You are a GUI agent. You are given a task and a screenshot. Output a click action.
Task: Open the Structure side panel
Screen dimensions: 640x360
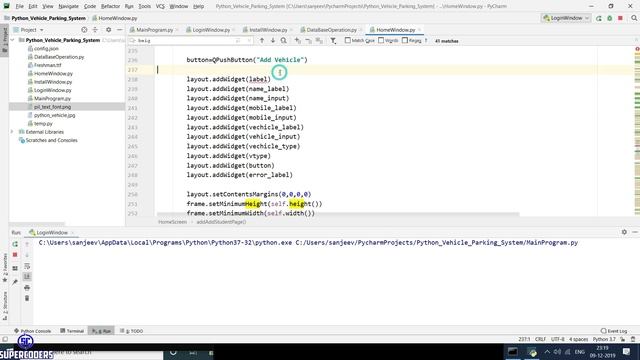pyautogui.click(x=5, y=305)
